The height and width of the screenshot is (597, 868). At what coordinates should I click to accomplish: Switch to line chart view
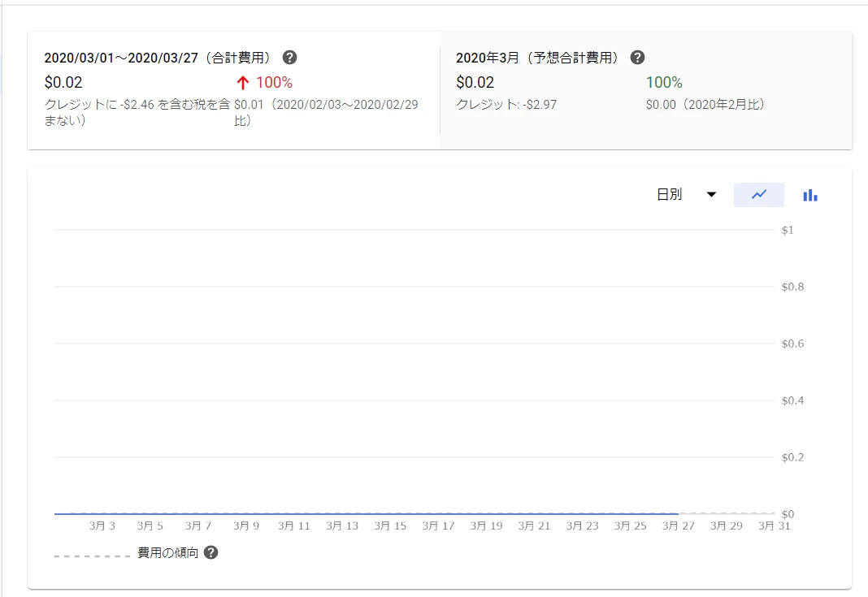point(759,195)
